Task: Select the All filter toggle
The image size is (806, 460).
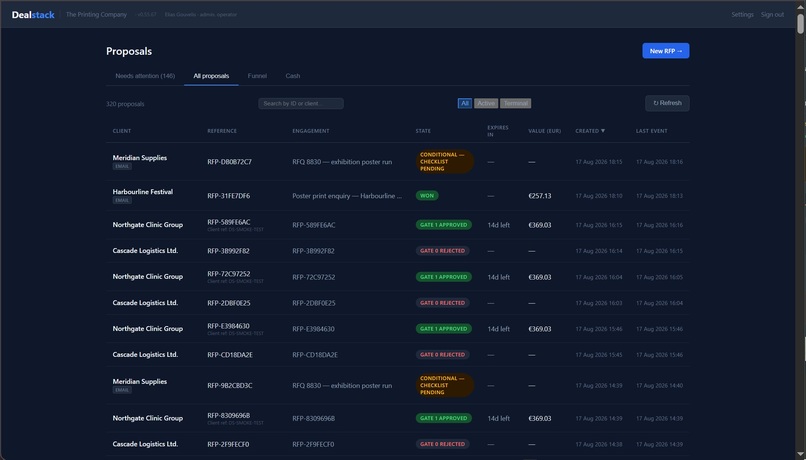Action: tap(465, 103)
